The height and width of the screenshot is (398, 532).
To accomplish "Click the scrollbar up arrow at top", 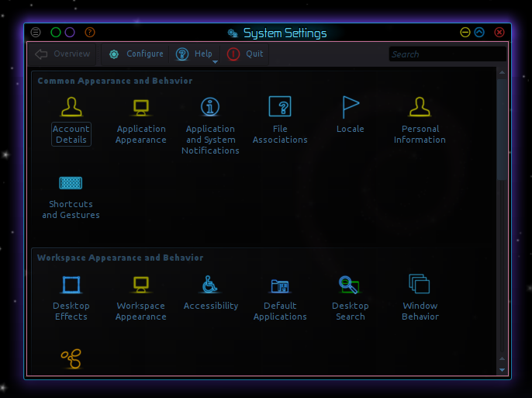I will (503, 72).
